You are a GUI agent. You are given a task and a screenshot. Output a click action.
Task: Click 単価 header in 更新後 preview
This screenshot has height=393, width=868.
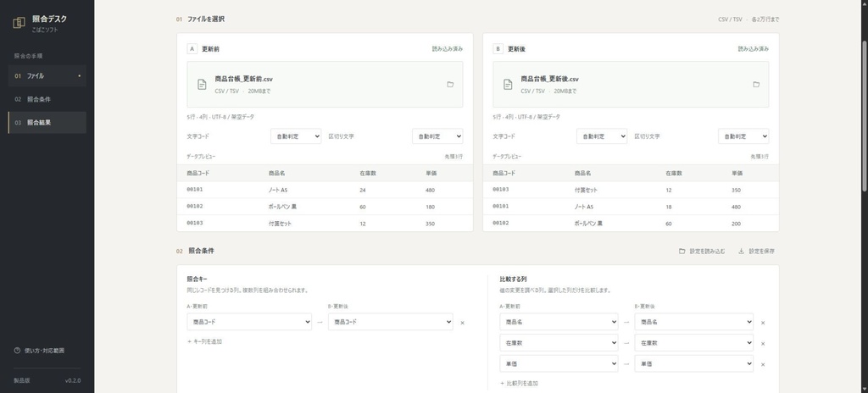(x=737, y=174)
